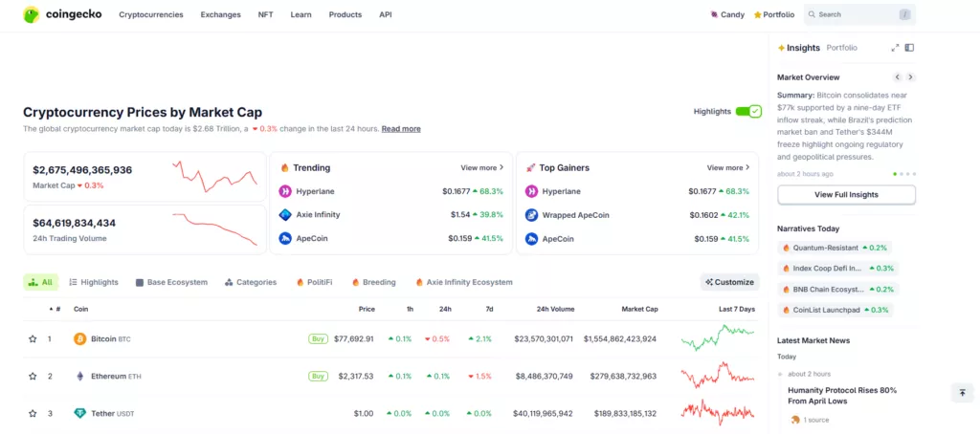Screen dimensions: 980x434
Task: Open the Learn menu
Action: [x=301, y=14]
